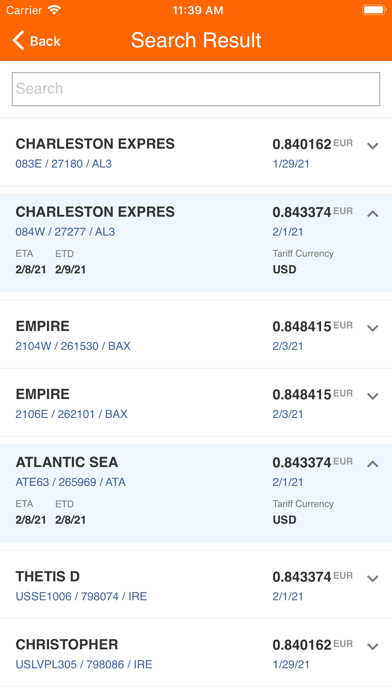The width and height of the screenshot is (392, 696).
Task: Tap the Back arrow icon
Action: pyautogui.click(x=18, y=40)
